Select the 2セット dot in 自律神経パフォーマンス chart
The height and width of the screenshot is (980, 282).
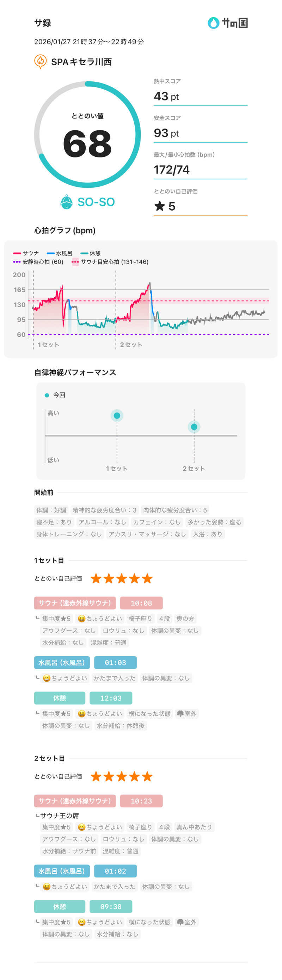pyautogui.click(x=194, y=427)
